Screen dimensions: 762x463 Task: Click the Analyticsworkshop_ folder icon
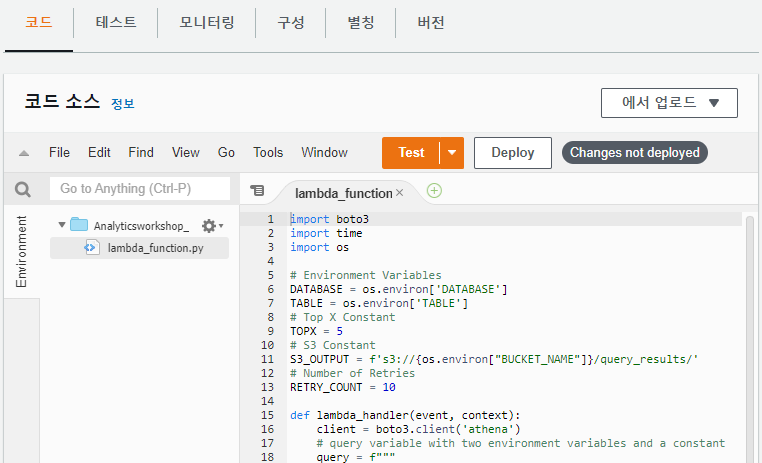[79, 225]
